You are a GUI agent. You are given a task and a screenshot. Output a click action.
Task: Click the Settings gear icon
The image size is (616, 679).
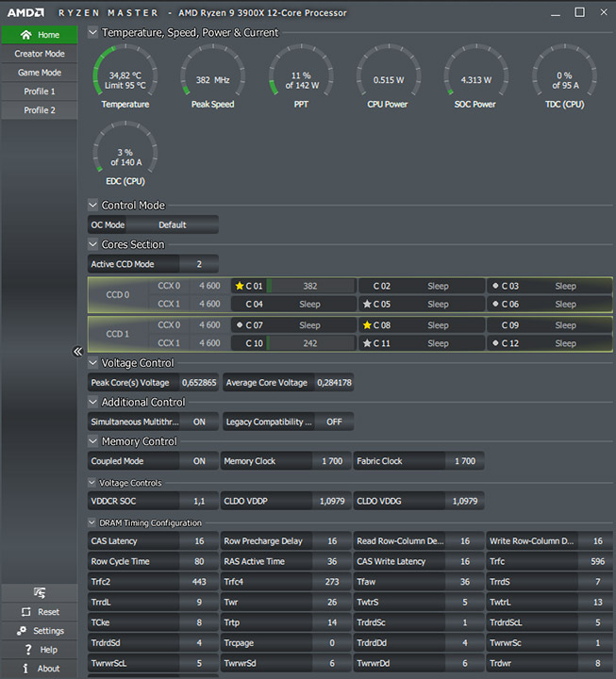click(x=22, y=631)
